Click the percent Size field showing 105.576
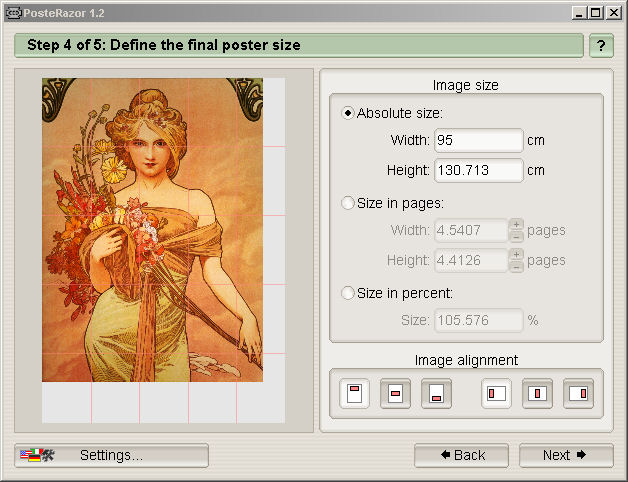Screen dimensions: 628x482 (479, 320)
